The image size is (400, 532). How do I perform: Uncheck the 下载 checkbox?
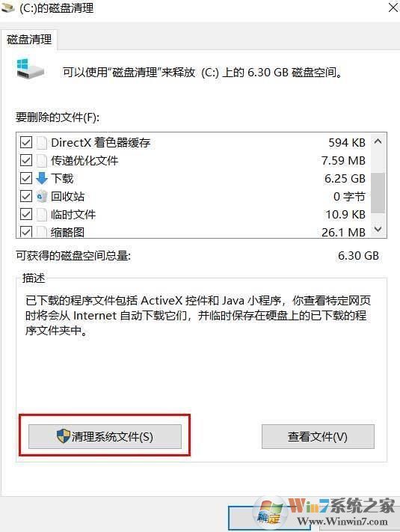click(x=26, y=179)
